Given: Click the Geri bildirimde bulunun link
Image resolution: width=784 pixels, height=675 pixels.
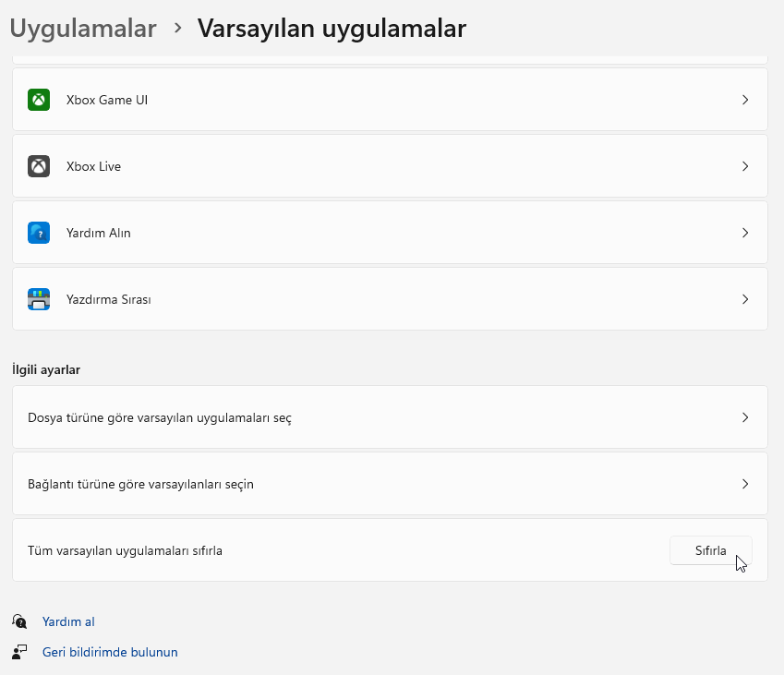Looking at the screenshot, I should pos(110,651).
